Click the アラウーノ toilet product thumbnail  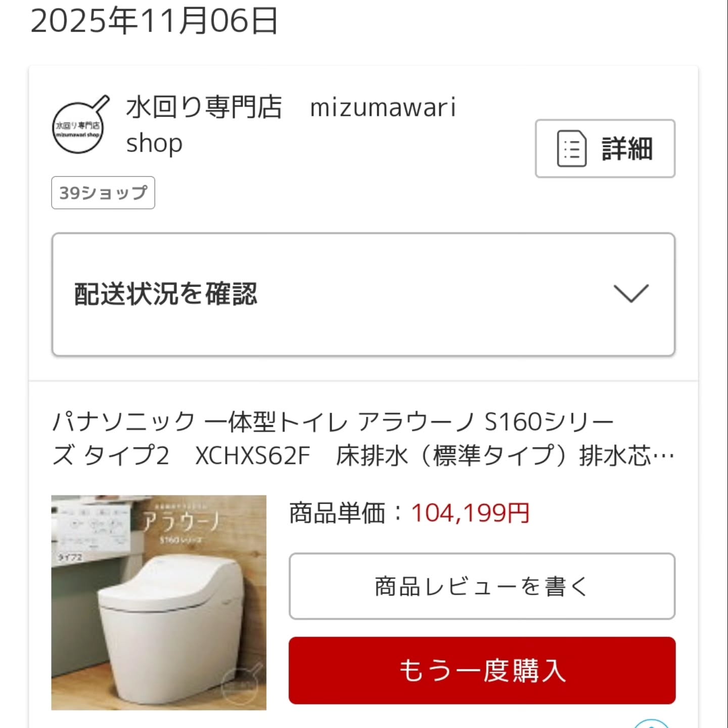(x=159, y=603)
